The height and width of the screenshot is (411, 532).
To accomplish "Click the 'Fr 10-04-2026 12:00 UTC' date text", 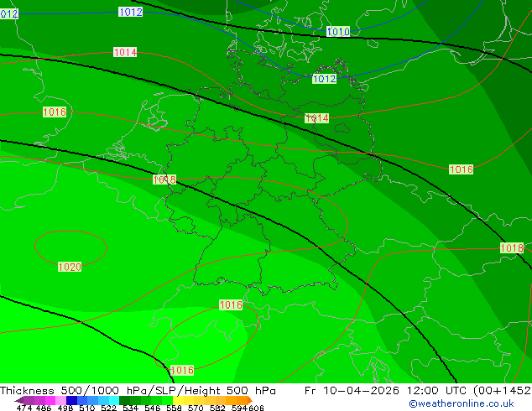I will (387, 390).
